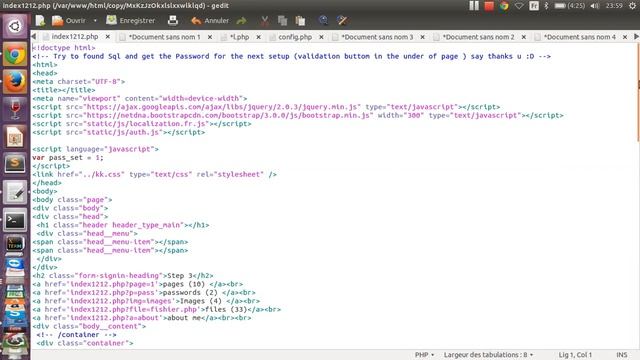Click the red indicator icon in top panel
The width and height of the screenshot is (640, 360).
[489, 6]
